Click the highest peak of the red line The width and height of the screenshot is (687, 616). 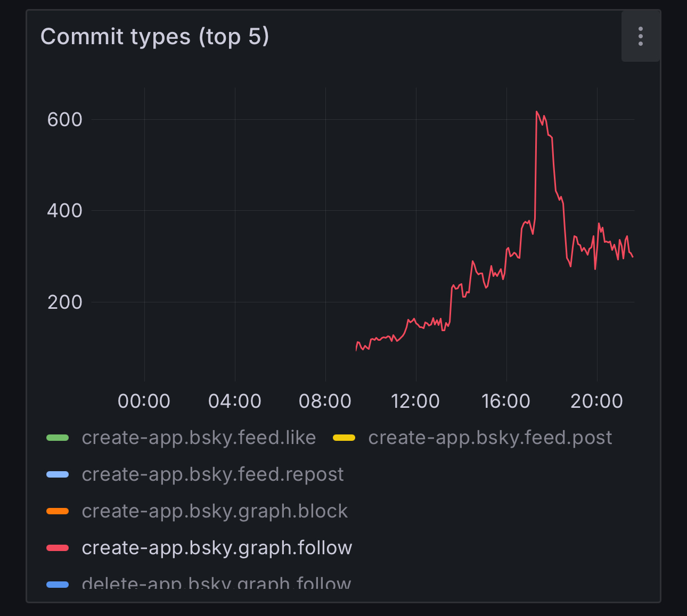point(537,112)
